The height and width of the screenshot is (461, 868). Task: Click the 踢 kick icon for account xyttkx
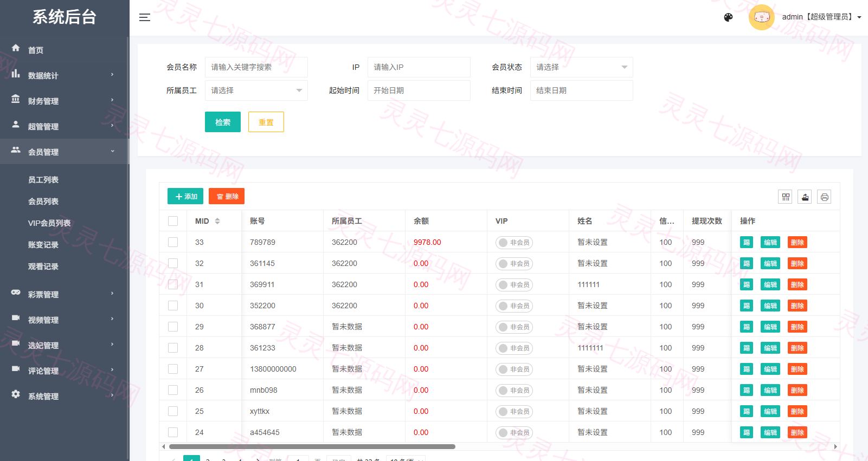[x=747, y=411]
